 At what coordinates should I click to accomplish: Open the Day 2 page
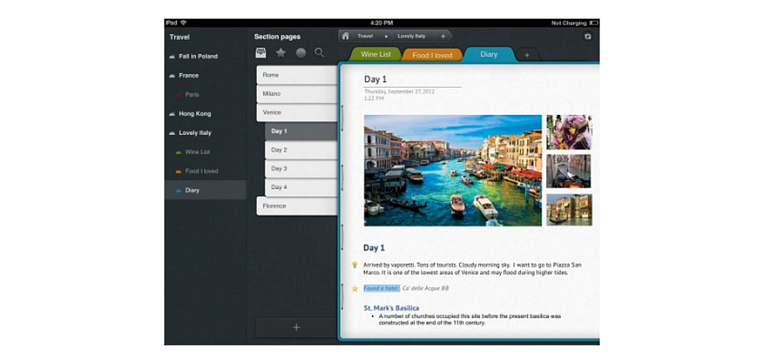[301, 150]
